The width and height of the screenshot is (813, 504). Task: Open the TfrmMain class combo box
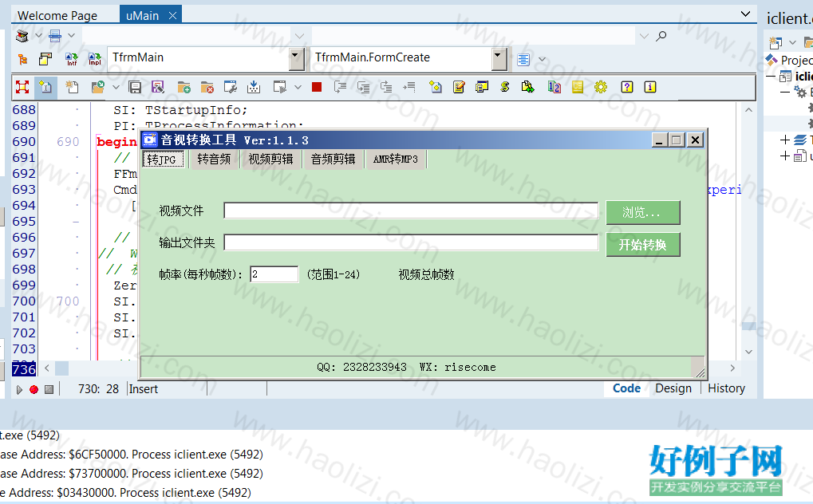click(206, 58)
